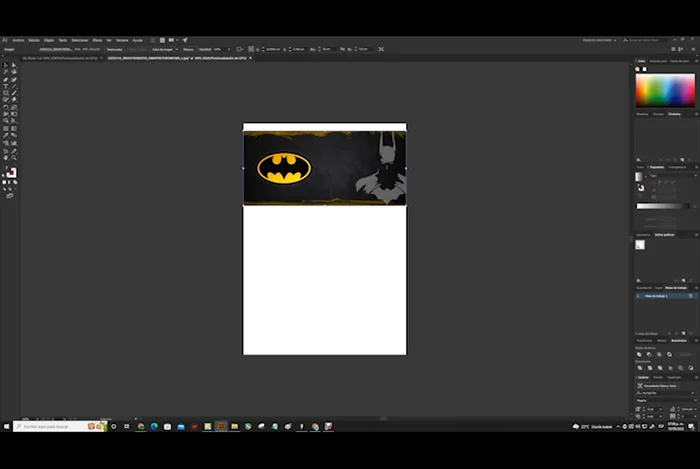Select the Direct Selection tool

click(13, 65)
